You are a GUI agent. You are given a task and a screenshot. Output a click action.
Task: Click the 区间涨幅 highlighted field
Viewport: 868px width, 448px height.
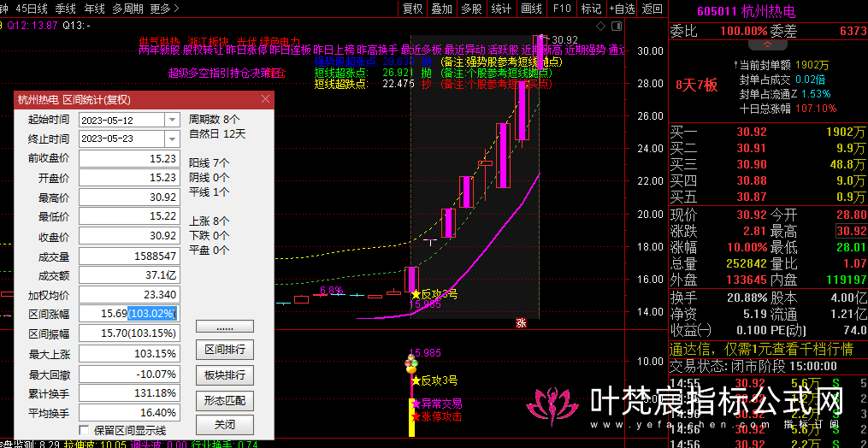pos(129,314)
